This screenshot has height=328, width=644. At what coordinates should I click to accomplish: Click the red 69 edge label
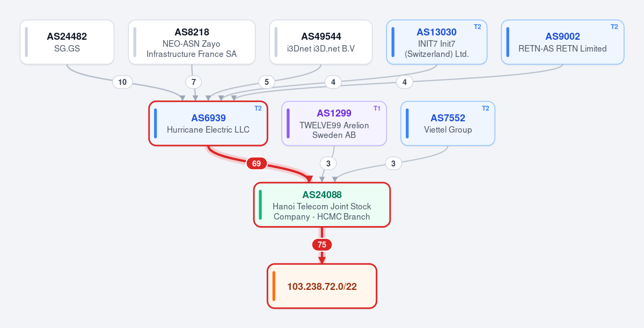click(x=257, y=163)
